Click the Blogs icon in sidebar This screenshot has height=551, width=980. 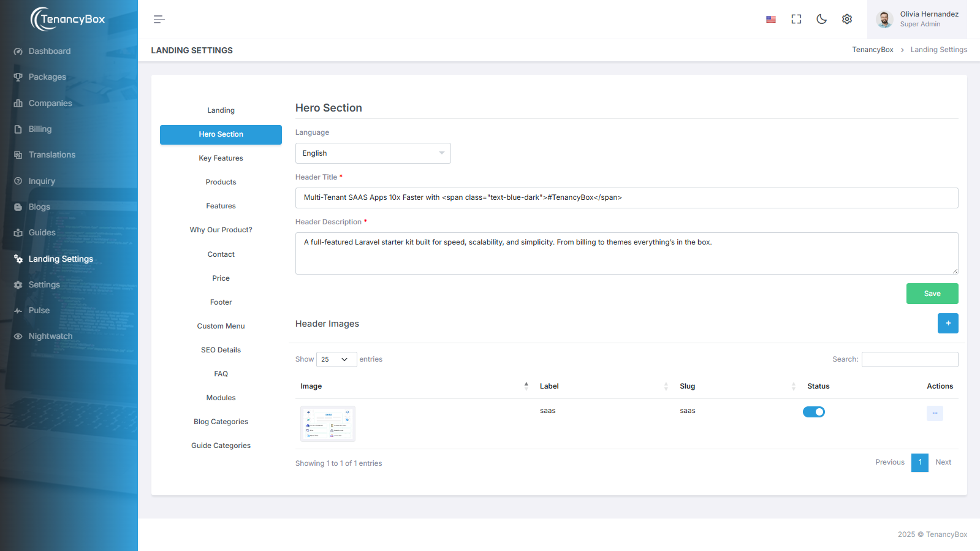coord(18,207)
